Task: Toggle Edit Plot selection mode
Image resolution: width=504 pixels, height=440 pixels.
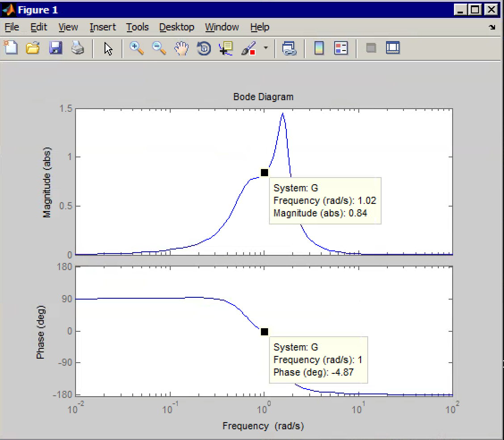Action: [x=108, y=48]
